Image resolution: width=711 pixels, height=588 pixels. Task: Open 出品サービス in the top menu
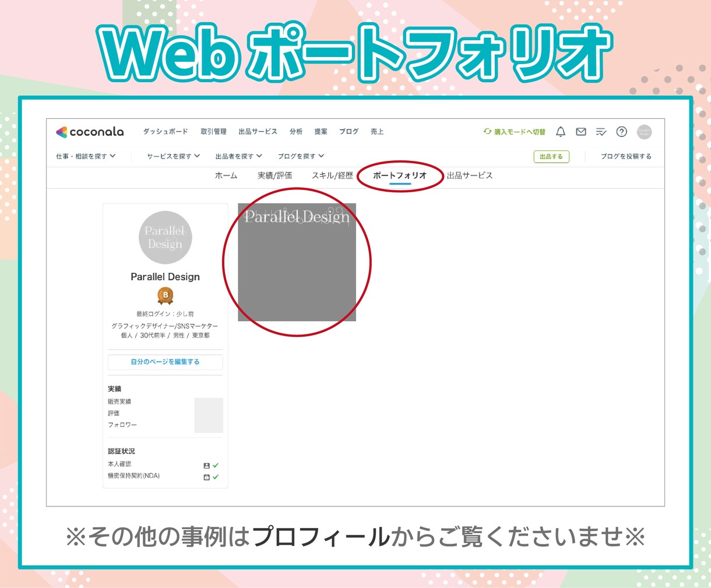tap(258, 132)
